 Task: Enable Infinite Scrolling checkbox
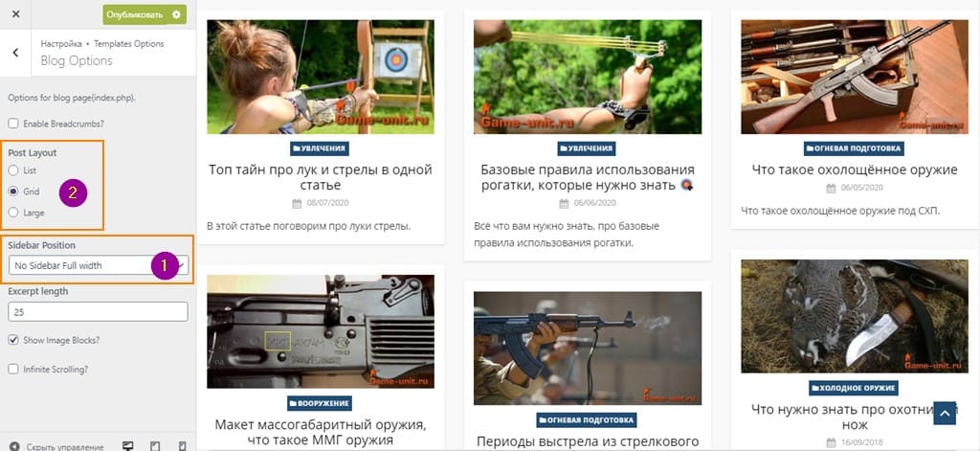click(13, 369)
